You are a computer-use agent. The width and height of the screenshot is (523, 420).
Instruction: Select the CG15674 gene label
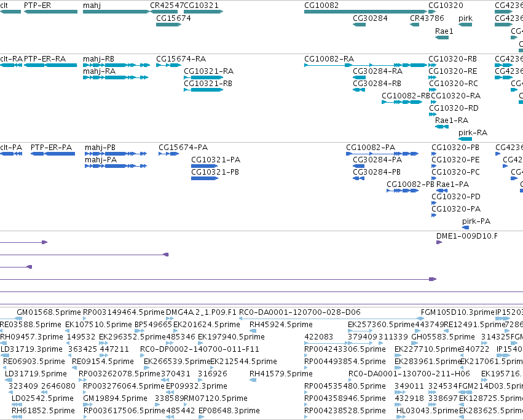[173, 18]
